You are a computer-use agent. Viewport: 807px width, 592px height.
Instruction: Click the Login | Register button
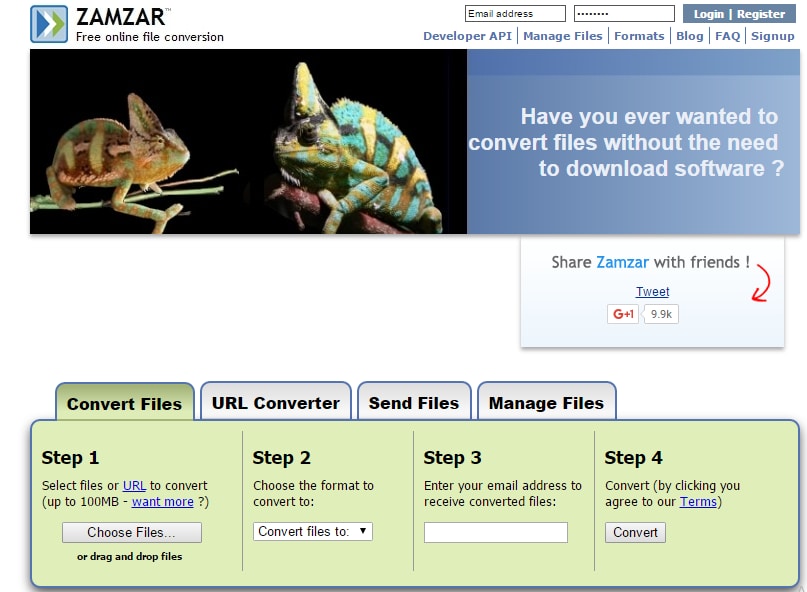point(739,14)
